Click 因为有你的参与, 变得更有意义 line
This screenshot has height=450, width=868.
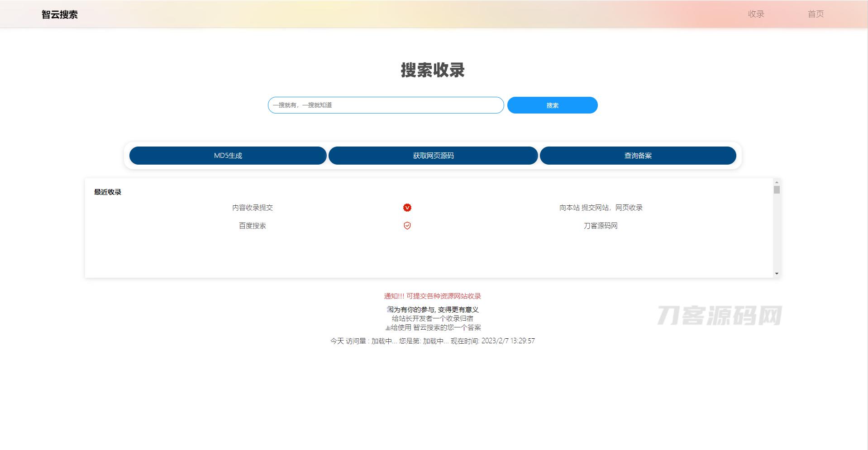[x=433, y=309]
